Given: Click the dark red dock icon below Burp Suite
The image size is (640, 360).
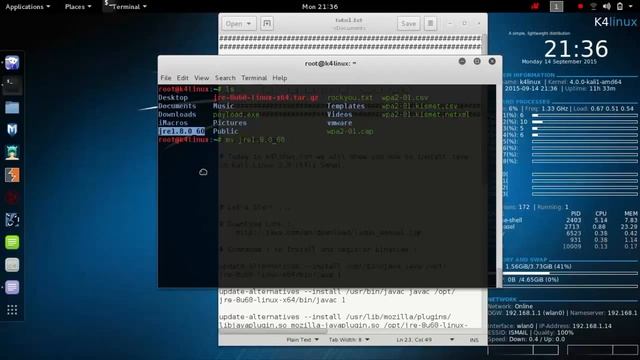Looking at the screenshot, I should (x=12, y=198).
